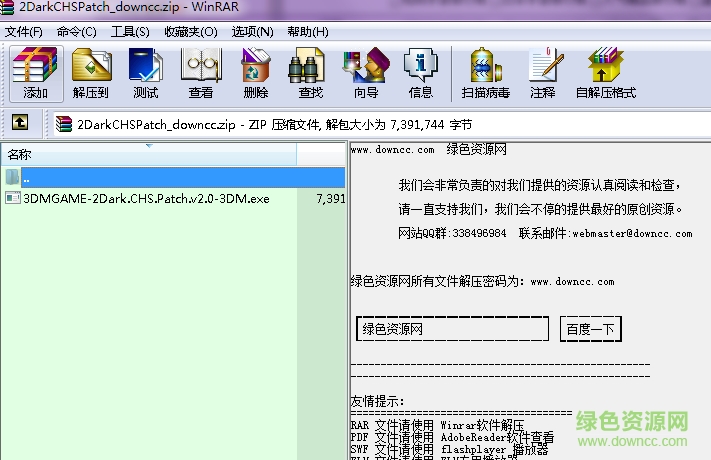This screenshot has height=460, width=711.
Task: Click the WinRAR icon in title bar
Action: 6,7
